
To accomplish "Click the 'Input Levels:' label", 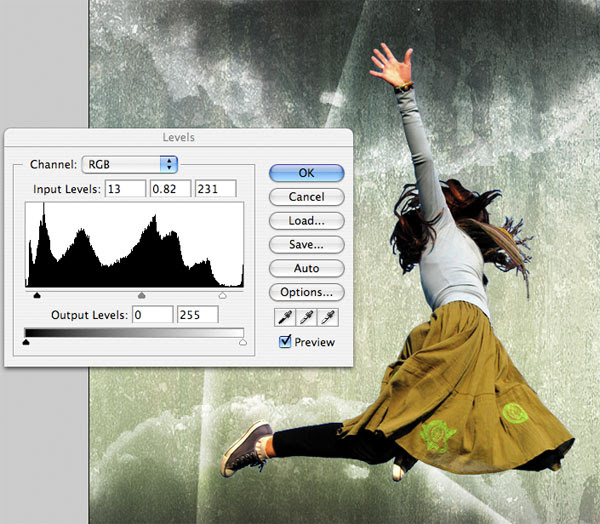I will 67,189.
